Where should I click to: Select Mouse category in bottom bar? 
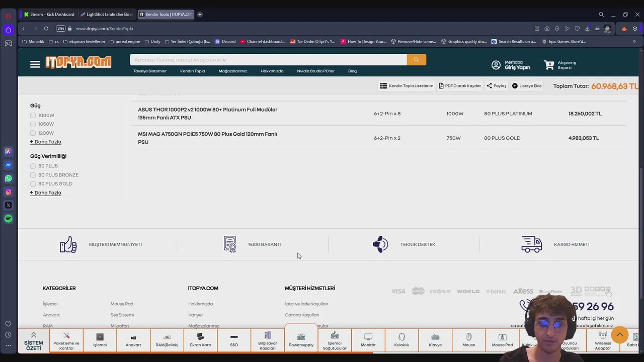[469, 340]
